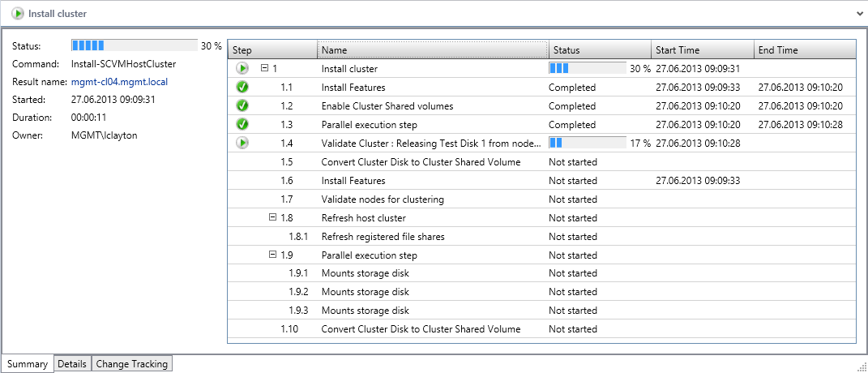Select the Mounts storage disk 1.9.2 row
Screen dimensions: 868x373
click(x=541, y=292)
